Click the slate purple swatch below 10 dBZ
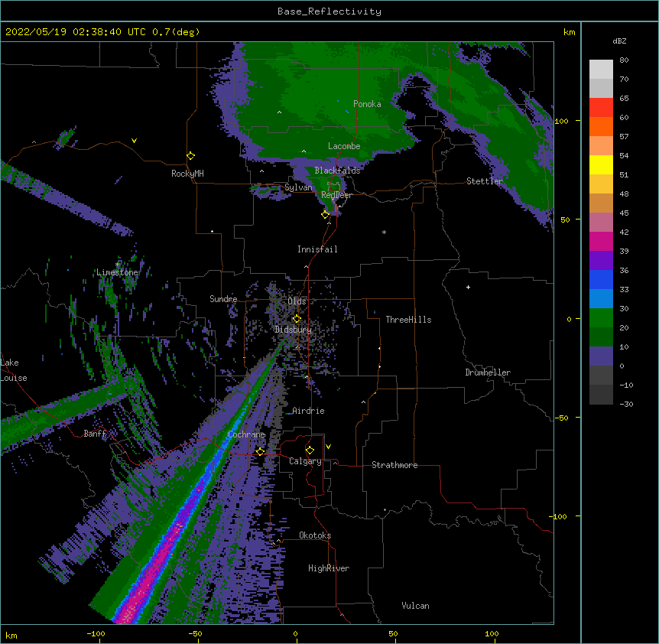The width and height of the screenshot is (659, 644). coord(601,356)
